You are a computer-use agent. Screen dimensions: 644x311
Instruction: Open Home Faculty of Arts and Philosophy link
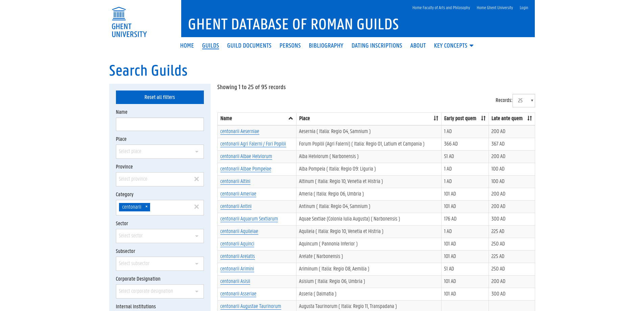pyautogui.click(x=441, y=8)
